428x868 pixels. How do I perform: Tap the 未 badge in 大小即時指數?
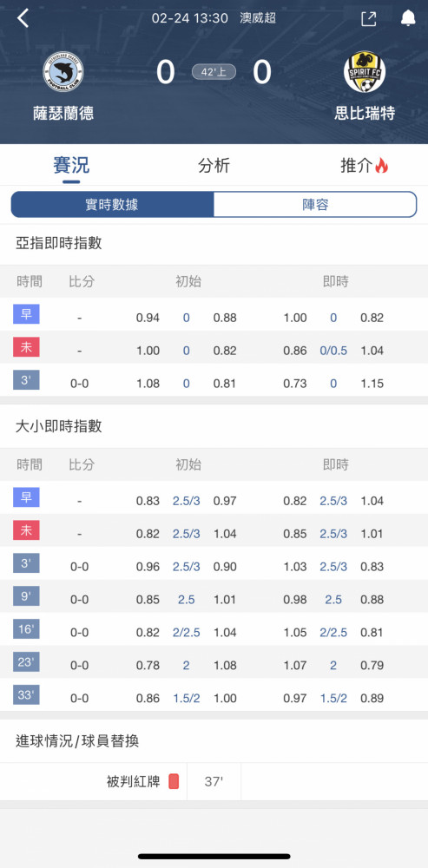pyautogui.click(x=26, y=530)
